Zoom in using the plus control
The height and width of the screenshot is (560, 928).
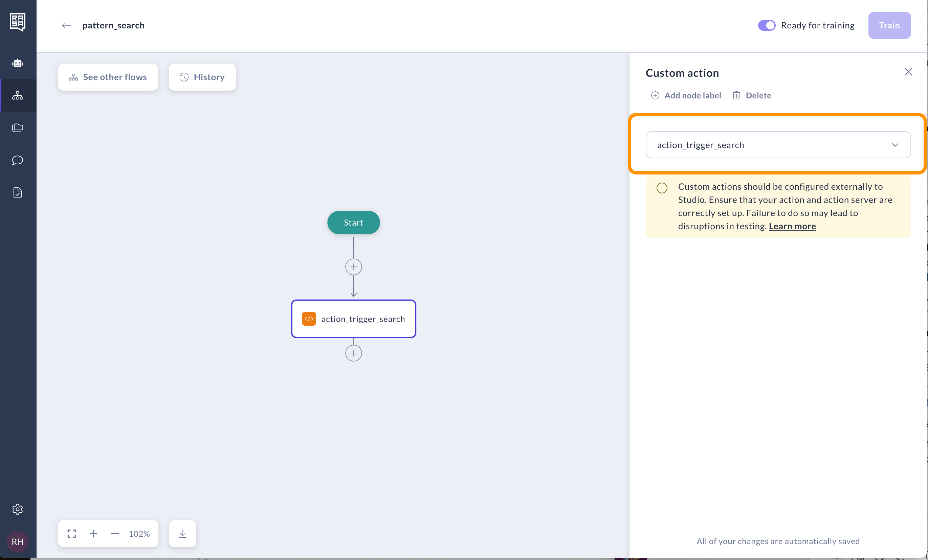click(x=93, y=533)
